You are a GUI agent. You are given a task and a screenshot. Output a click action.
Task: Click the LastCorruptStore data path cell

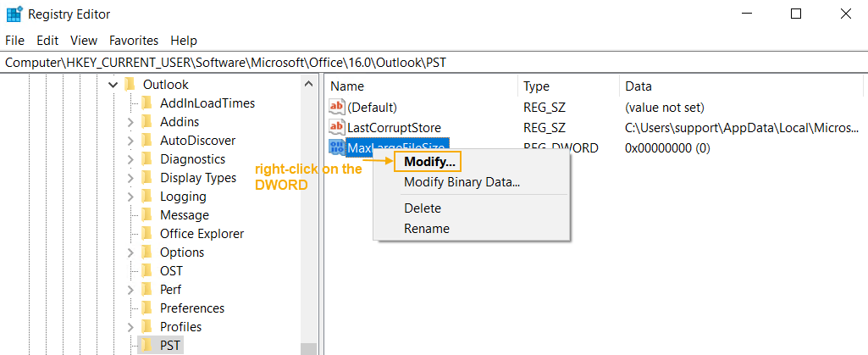(x=742, y=128)
